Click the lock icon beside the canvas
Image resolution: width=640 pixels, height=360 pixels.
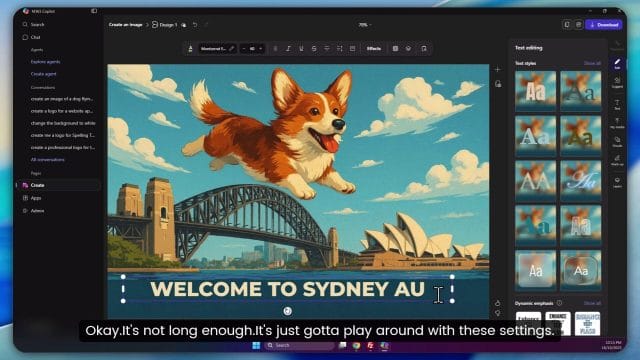[498, 84]
